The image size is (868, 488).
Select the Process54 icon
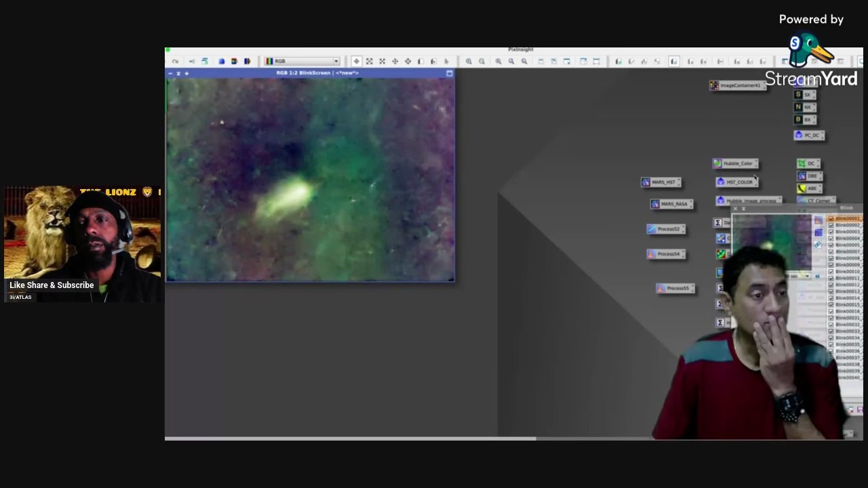click(666, 254)
